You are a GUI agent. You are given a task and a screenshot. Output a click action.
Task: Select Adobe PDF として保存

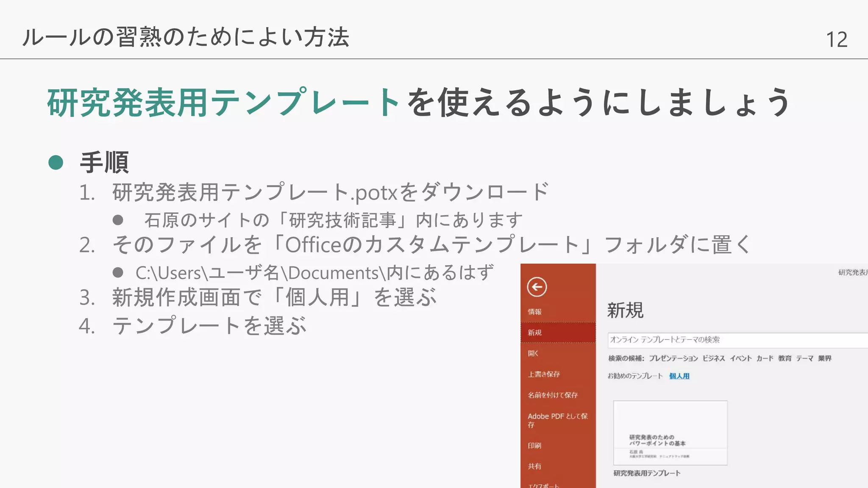coord(557,420)
